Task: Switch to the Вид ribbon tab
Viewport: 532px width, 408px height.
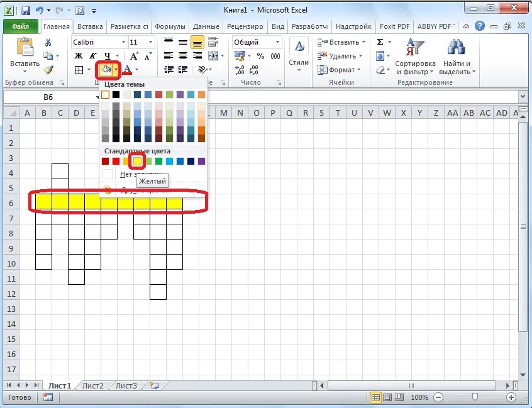Action: click(x=278, y=26)
